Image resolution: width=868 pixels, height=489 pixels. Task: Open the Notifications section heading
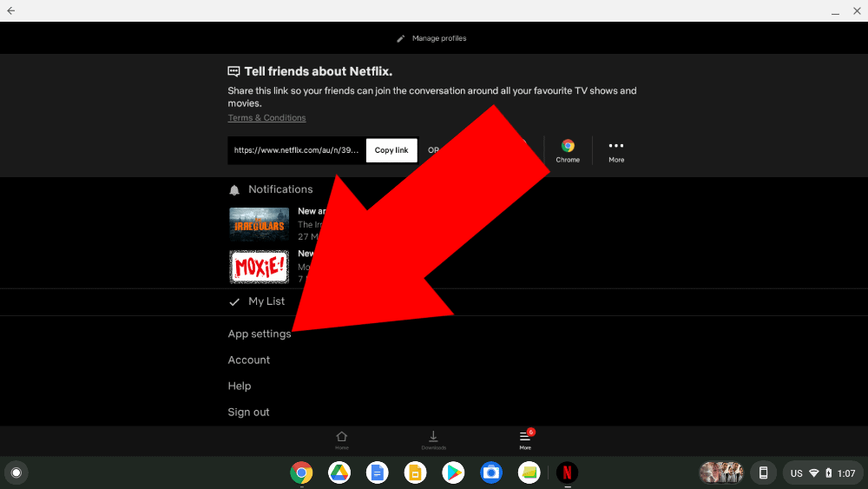point(280,189)
